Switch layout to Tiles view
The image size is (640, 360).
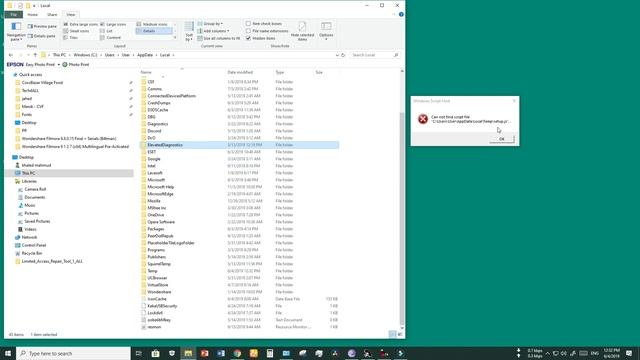[71, 38]
